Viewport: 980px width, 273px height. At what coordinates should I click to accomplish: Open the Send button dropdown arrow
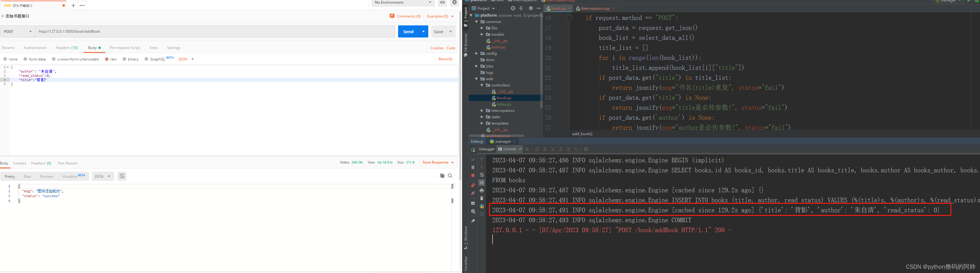[423, 31]
